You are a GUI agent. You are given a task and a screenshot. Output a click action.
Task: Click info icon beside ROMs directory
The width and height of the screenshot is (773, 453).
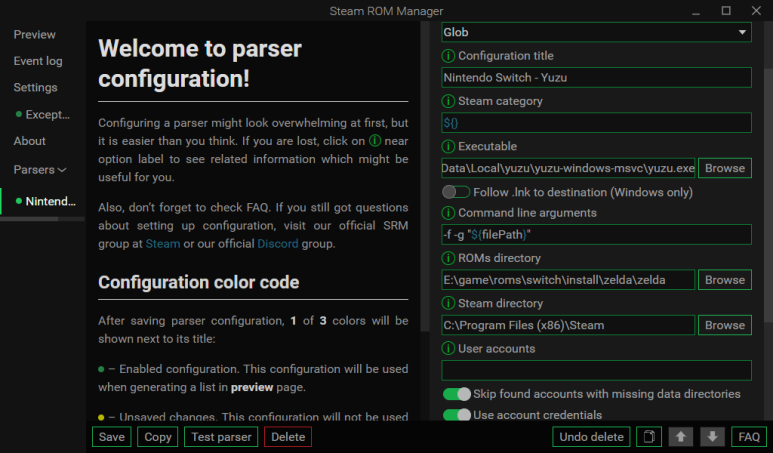[x=448, y=258]
